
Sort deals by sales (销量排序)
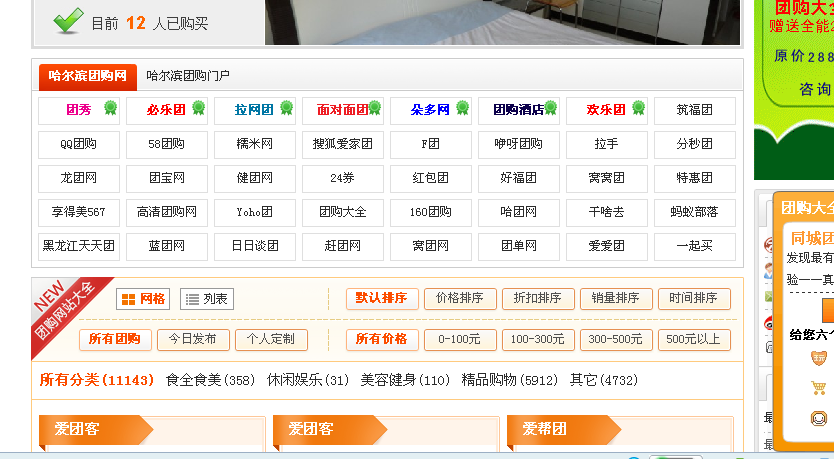tap(616, 298)
